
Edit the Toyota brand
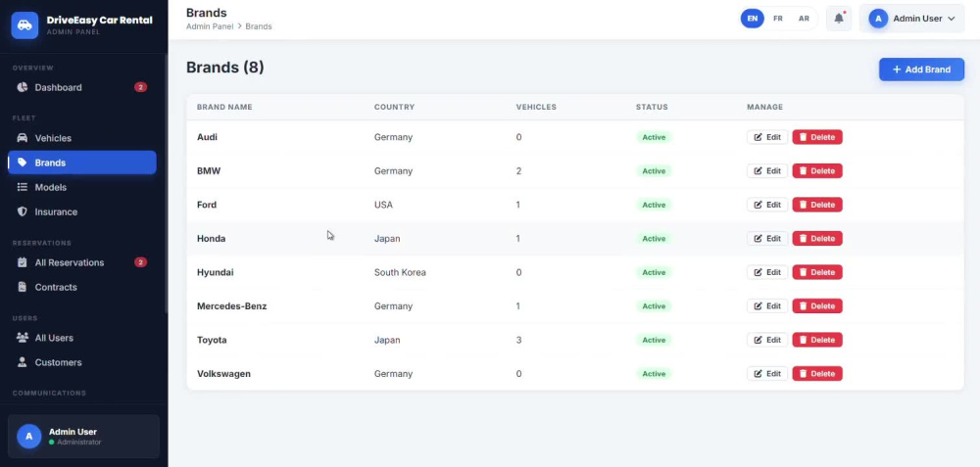coord(767,340)
